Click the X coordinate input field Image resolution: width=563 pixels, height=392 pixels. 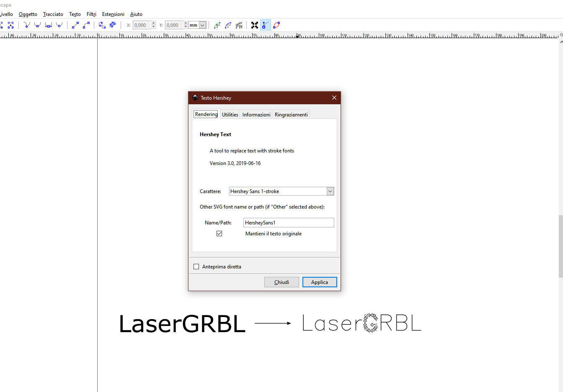(142, 25)
